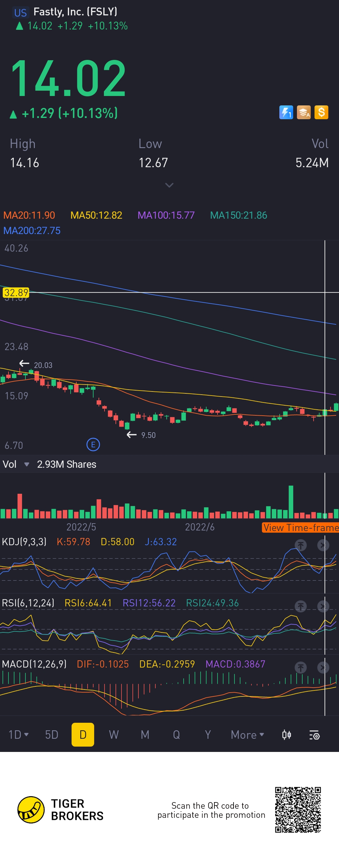Tap the 2.93M Shares volume readout
Image resolution: width=339 pixels, height=868 pixels.
(x=67, y=464)
